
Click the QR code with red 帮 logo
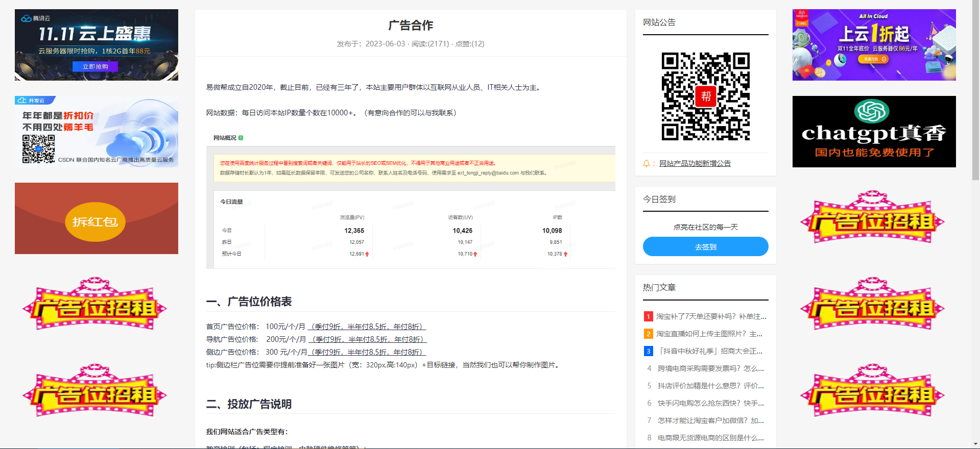pos(705,96)
